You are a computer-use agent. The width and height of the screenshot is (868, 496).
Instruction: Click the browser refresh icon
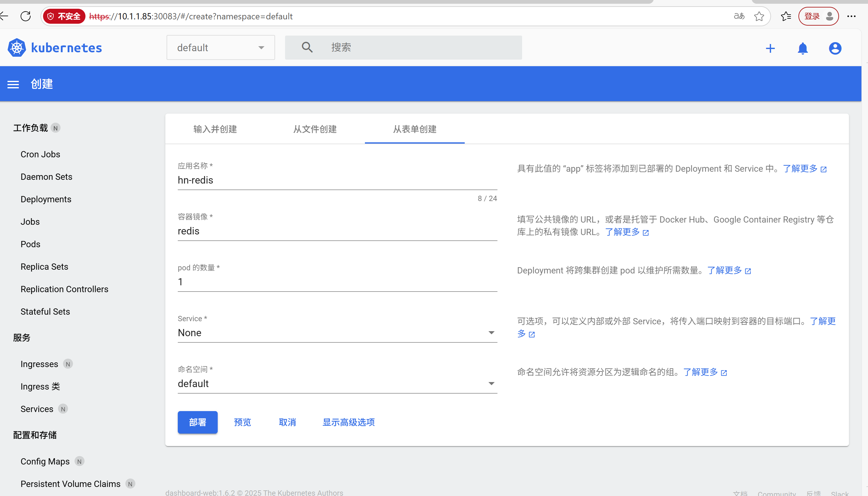pos(26,16)
